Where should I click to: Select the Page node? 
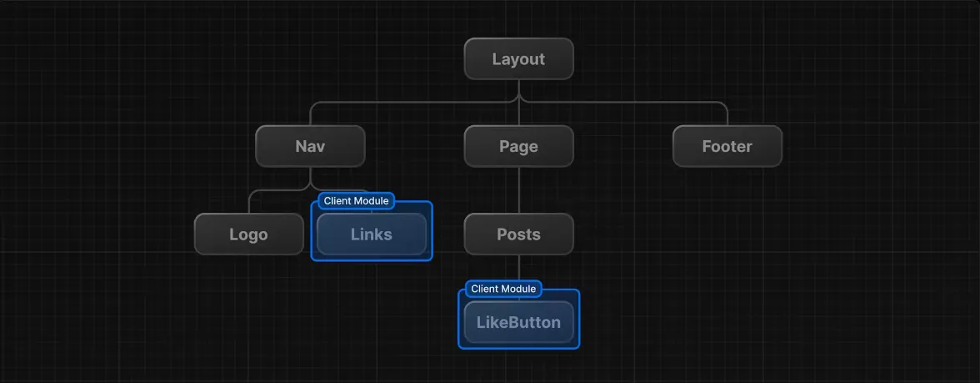tap(518, 147)
